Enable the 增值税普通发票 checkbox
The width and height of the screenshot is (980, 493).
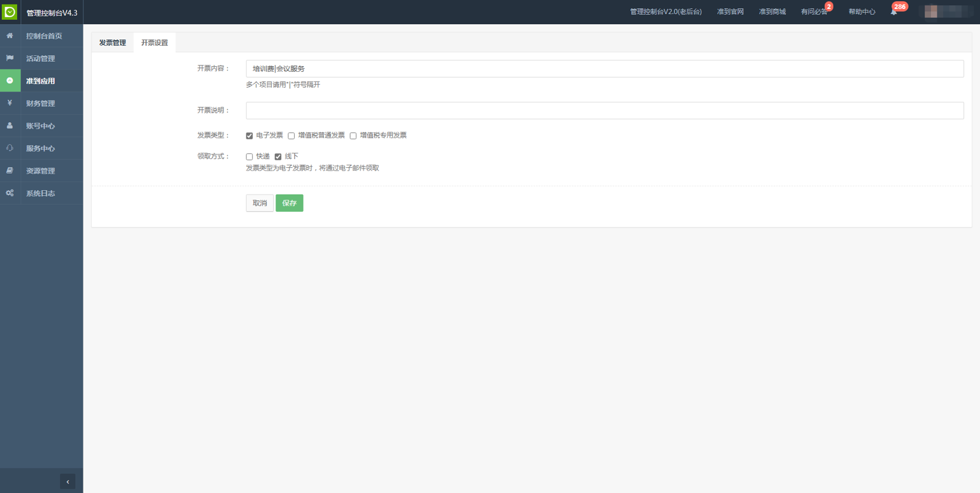click(x=291, y=135)
